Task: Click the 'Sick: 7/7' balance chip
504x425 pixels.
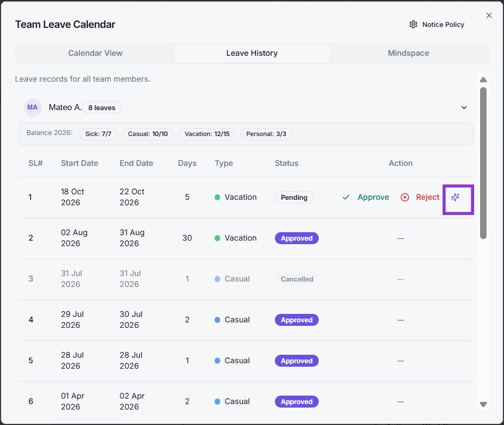Action: coord(98,134)
